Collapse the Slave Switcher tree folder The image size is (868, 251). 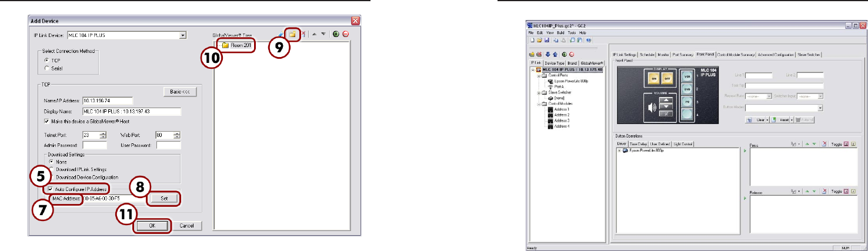click(538, 93)
